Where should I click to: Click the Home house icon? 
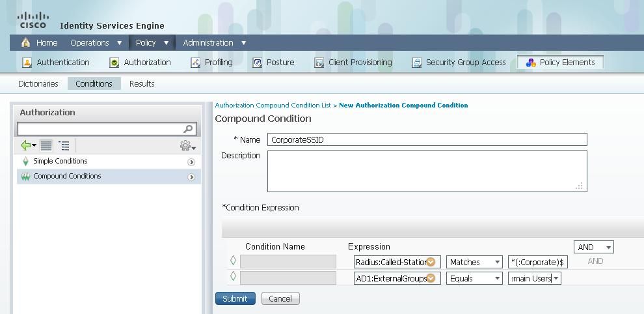tap(25, 42)
